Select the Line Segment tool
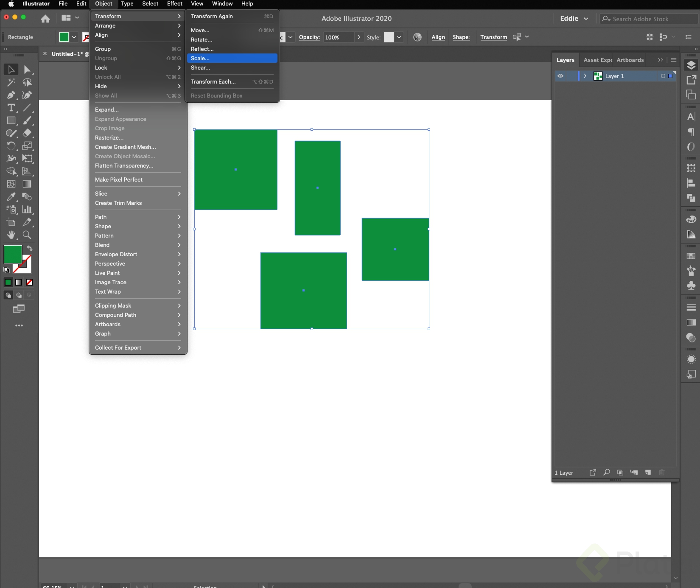The image size is (700, 588). 27,108
